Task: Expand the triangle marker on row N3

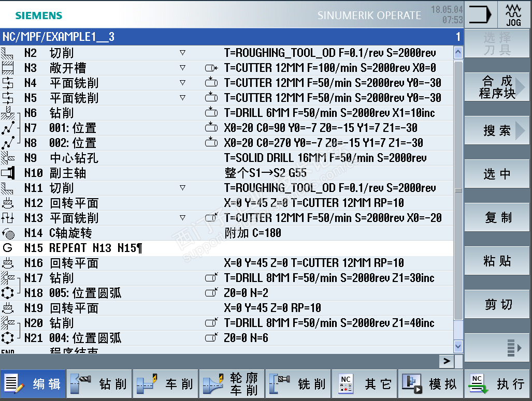Action: point(182,68)
